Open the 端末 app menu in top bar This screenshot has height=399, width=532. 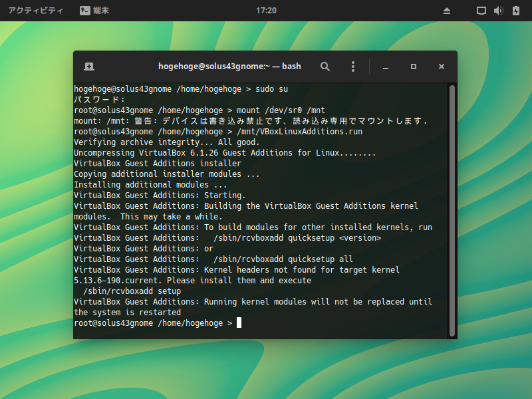pyautogui.click(x=94, y=11)
